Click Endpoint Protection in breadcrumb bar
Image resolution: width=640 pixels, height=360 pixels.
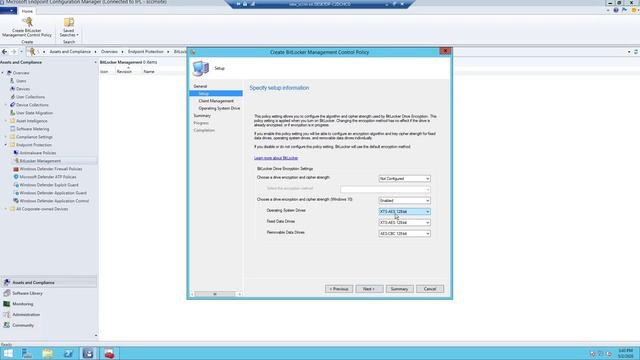coord(145,52)
